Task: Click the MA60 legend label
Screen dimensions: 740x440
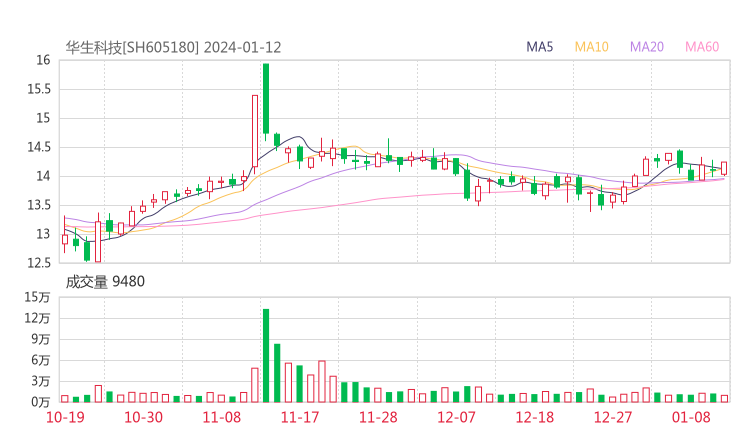Action: coord(702,47)
